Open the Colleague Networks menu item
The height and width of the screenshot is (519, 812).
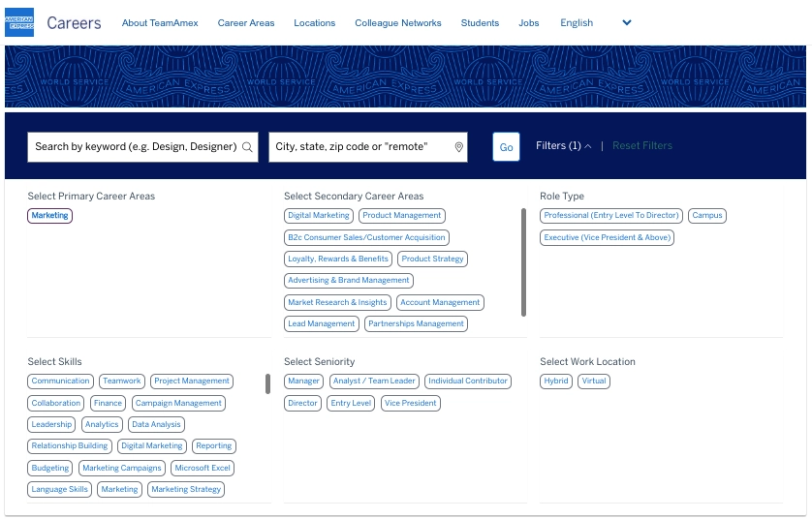pyautogui.click(x=398, y=22)
